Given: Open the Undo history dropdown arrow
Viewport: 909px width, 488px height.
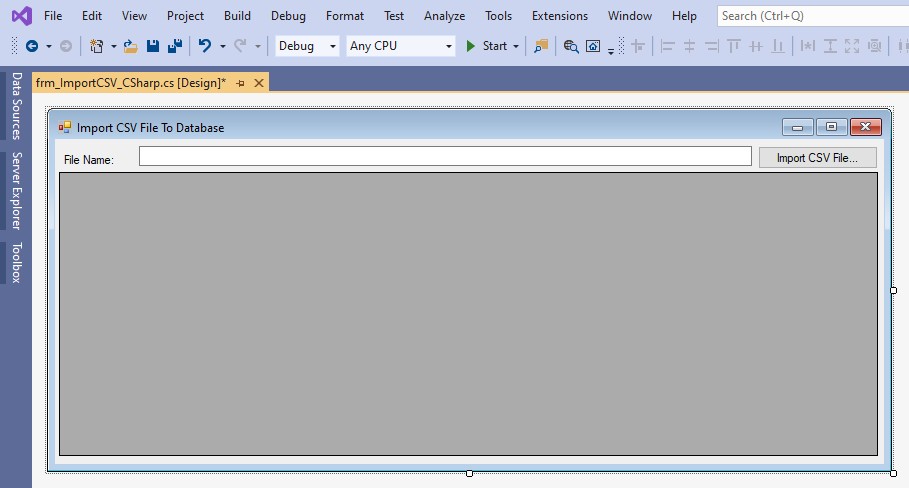Looking at the screenshot, I should click(x=223, y=46).
